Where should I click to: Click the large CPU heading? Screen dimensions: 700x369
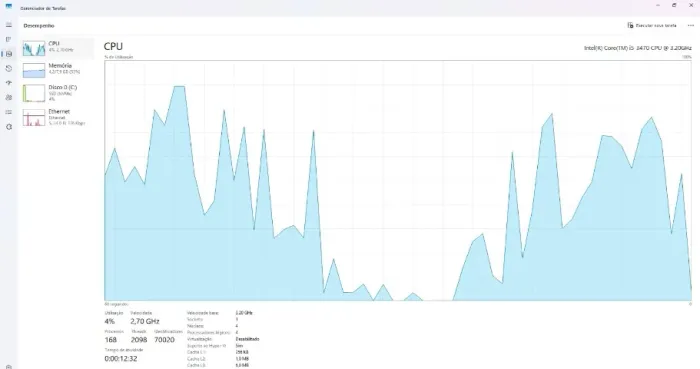point(113,46)
